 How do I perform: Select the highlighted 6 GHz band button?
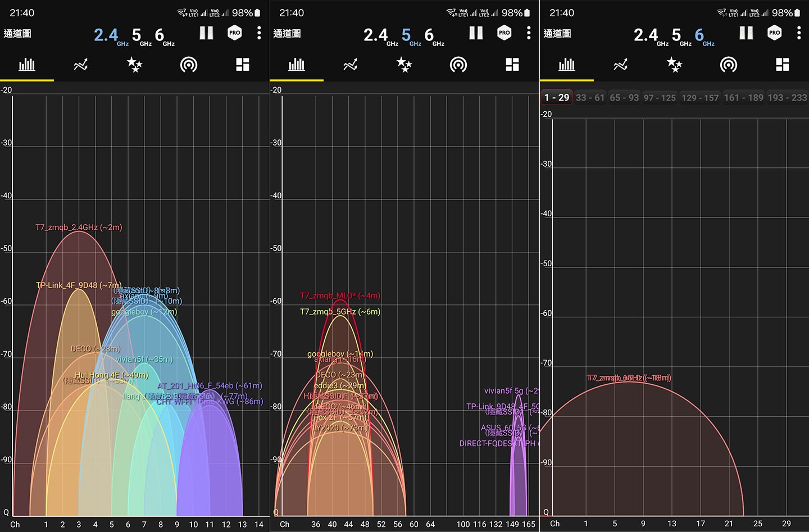[705, 36]
